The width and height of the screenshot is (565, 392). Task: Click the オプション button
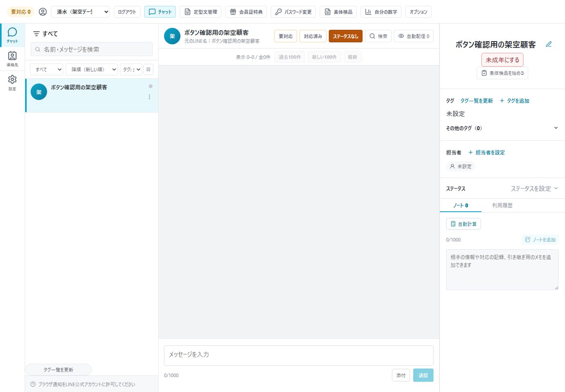click(418, 12)
